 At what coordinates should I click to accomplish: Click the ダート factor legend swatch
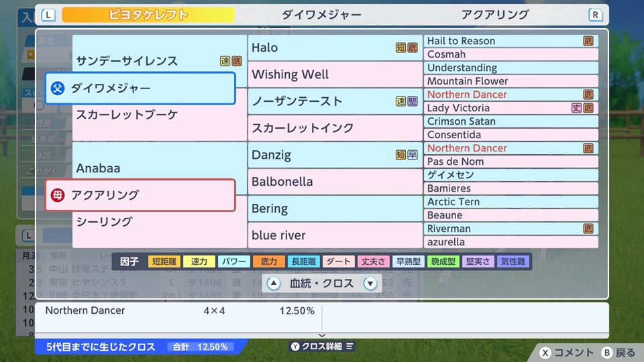(x=339, y=261)
